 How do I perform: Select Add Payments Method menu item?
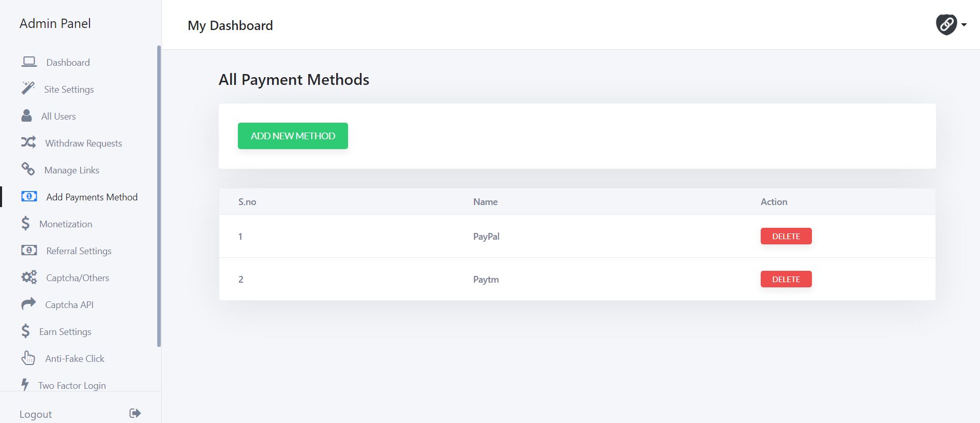pos(92,197)
